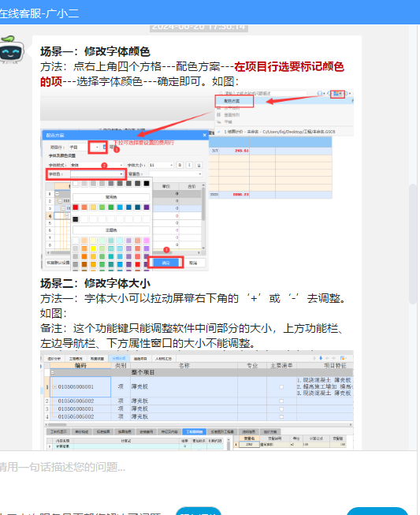Click the heading 场景一：修改字体颜色

click(x=95, y=51)
